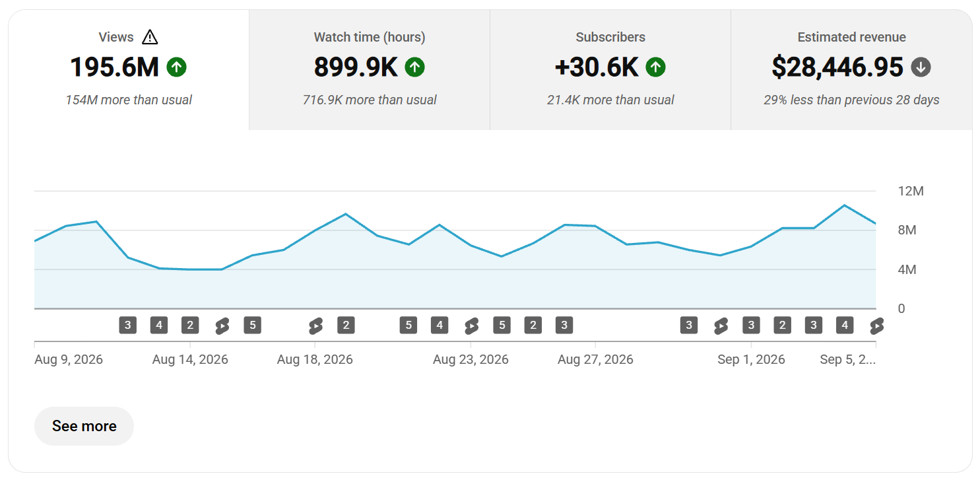Image resolution: width=980 pixels, height=484 pixels.
Task: Click the green up arrow beside +30.6K
Action: tap(655, 67)
